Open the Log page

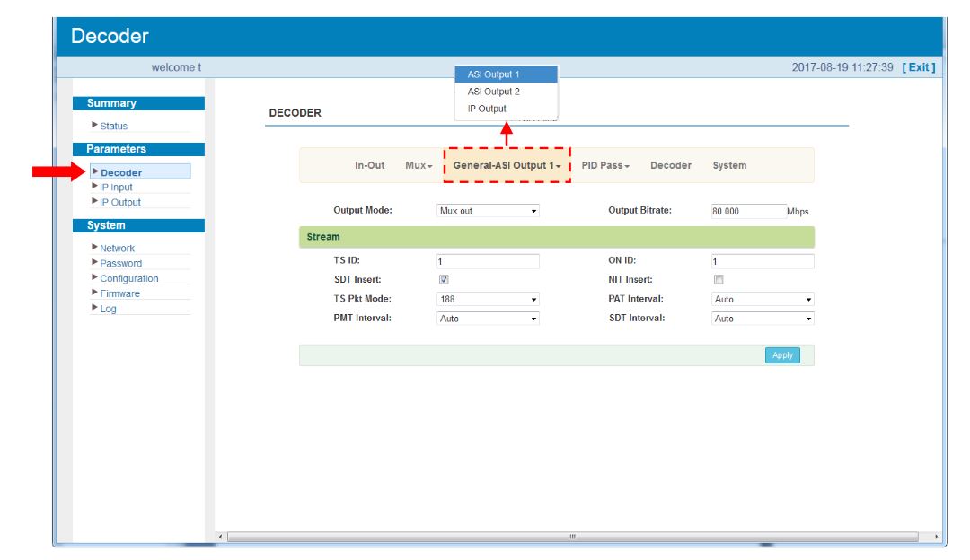108,310
